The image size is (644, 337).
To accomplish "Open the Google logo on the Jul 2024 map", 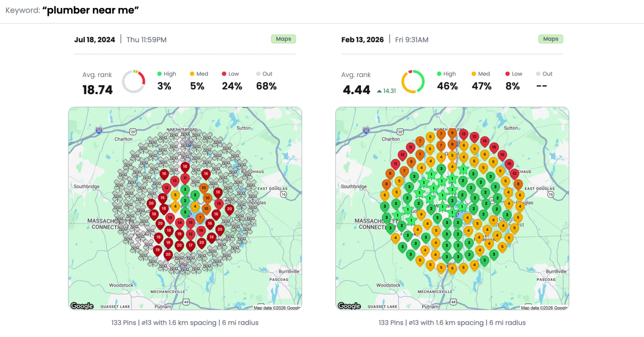I will tap(82, 306).
